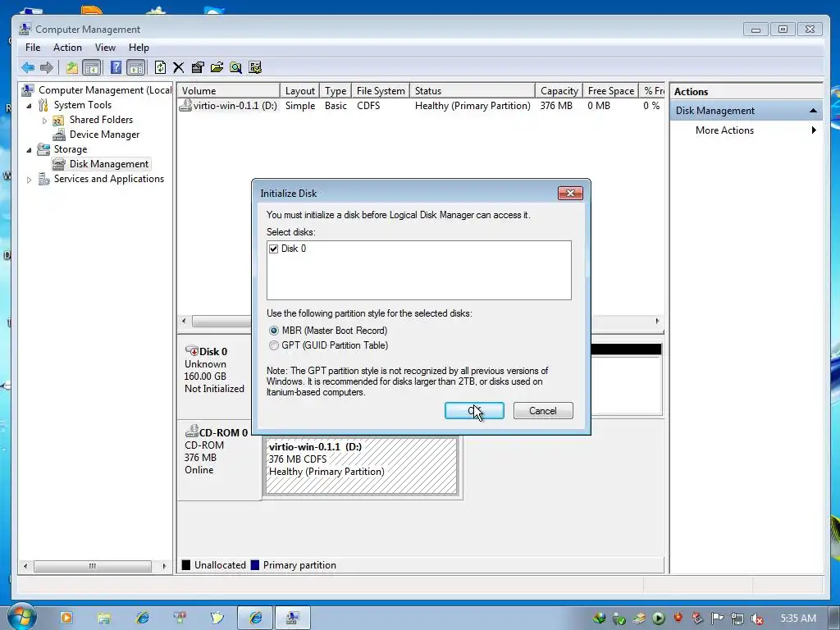Click Computer Management title bar icon
Viewport: 840px width, 630px height.
click(25, 29)
